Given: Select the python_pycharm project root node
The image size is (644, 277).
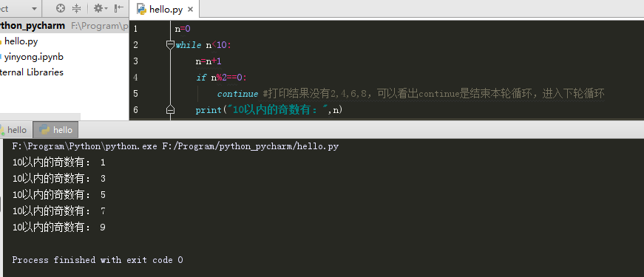Looking at the screenshot, I should [32, 25].
